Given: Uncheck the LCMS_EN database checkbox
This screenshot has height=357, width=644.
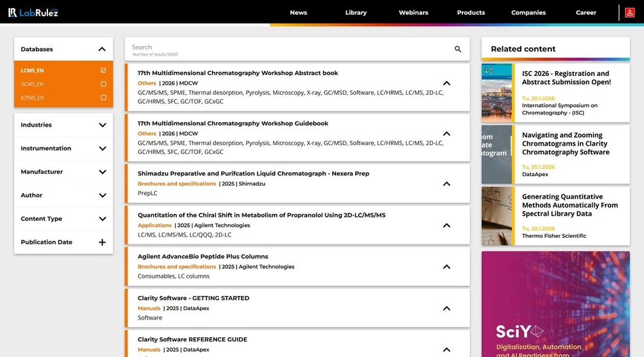Looking at the screenshot, I should click(x=103, y=70).
